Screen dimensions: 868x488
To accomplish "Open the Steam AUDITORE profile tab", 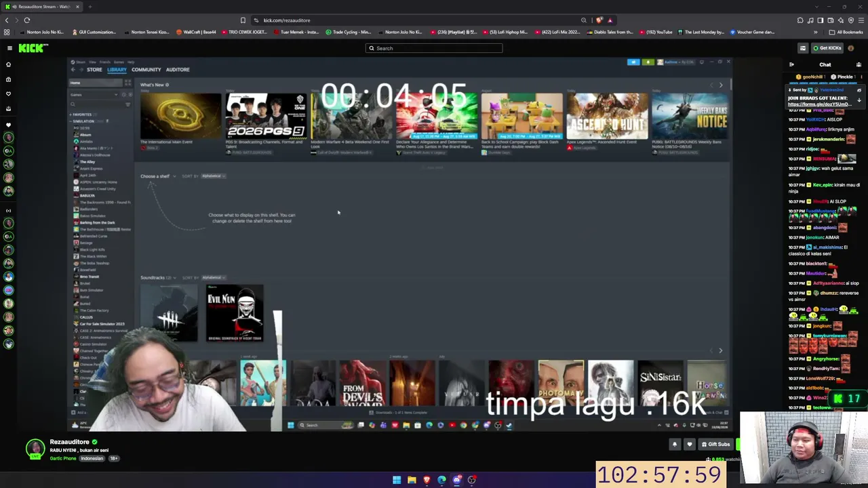I will tap(178, 69).
